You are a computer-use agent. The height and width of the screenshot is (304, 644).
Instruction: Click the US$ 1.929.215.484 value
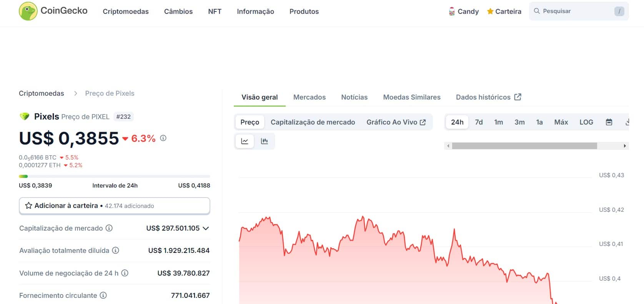click(x=179, y=251)
